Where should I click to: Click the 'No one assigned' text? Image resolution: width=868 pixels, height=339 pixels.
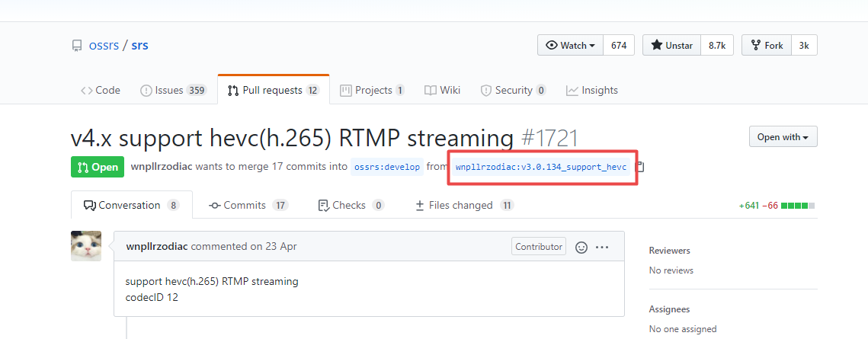coord(683,329)
